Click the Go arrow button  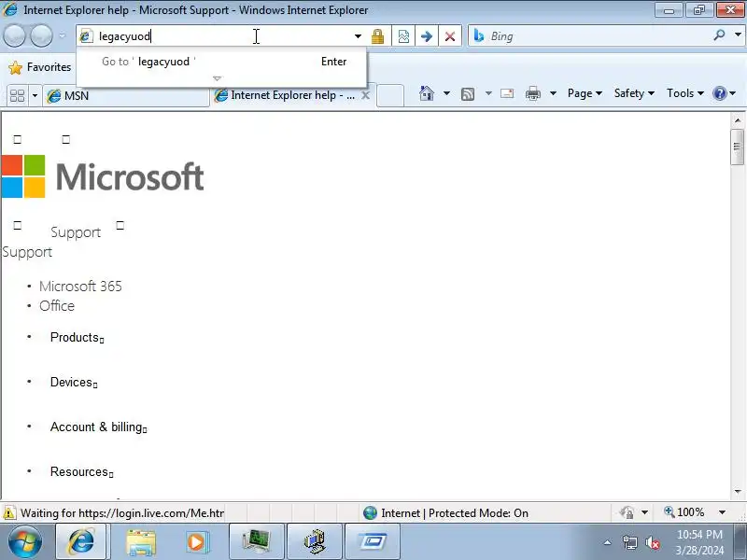pos(427,36)
